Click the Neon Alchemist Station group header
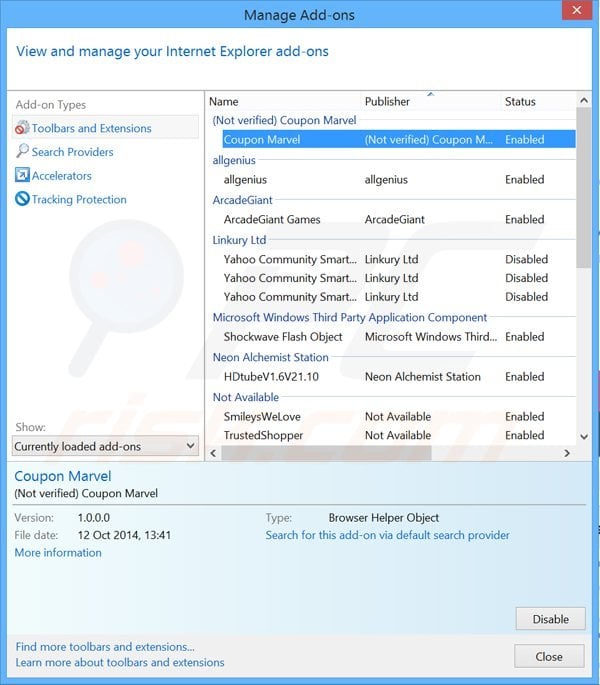This screenshot has width=600, height=685. pyautogui.click(x=270, y=357)
